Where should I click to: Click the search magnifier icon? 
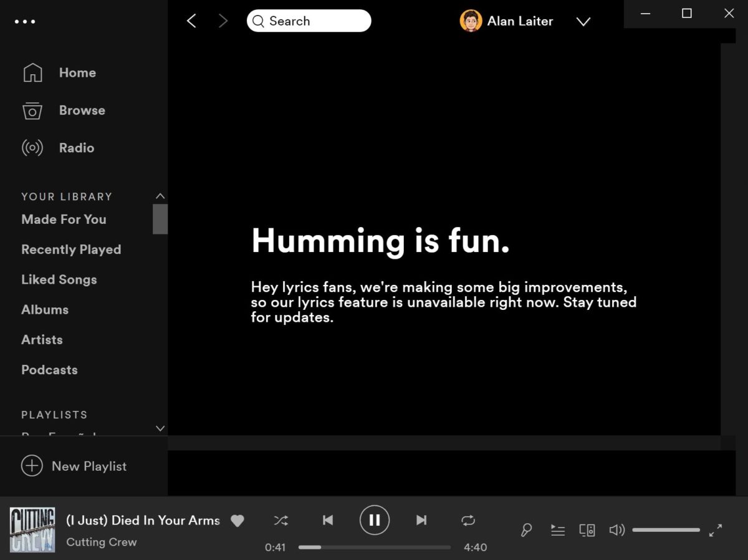[x=258, y=21]
